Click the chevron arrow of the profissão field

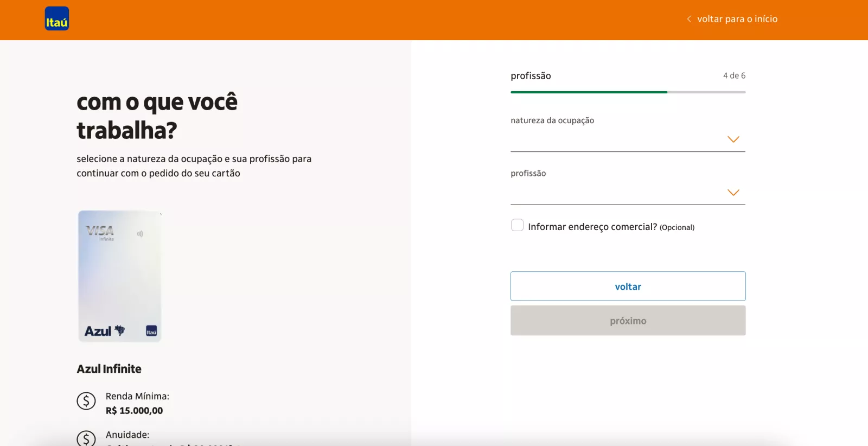click(x=733, y=193)
